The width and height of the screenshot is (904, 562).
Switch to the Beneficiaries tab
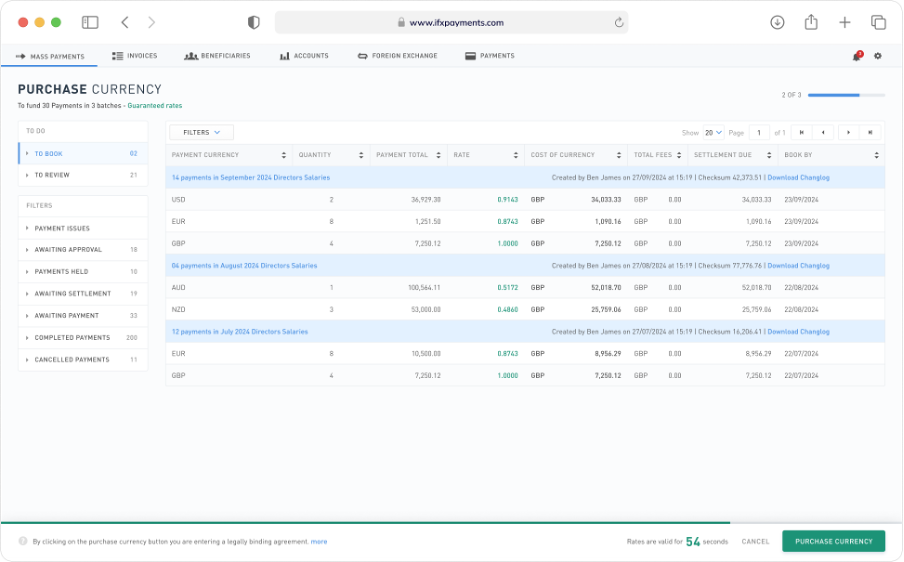(x=217, y=56)
